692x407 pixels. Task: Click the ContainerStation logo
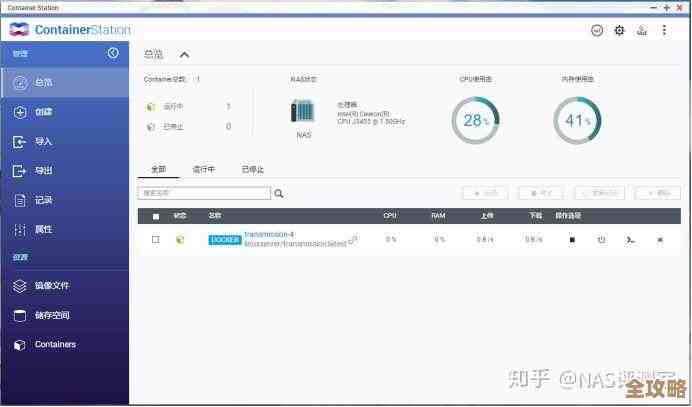coord(70,30)
